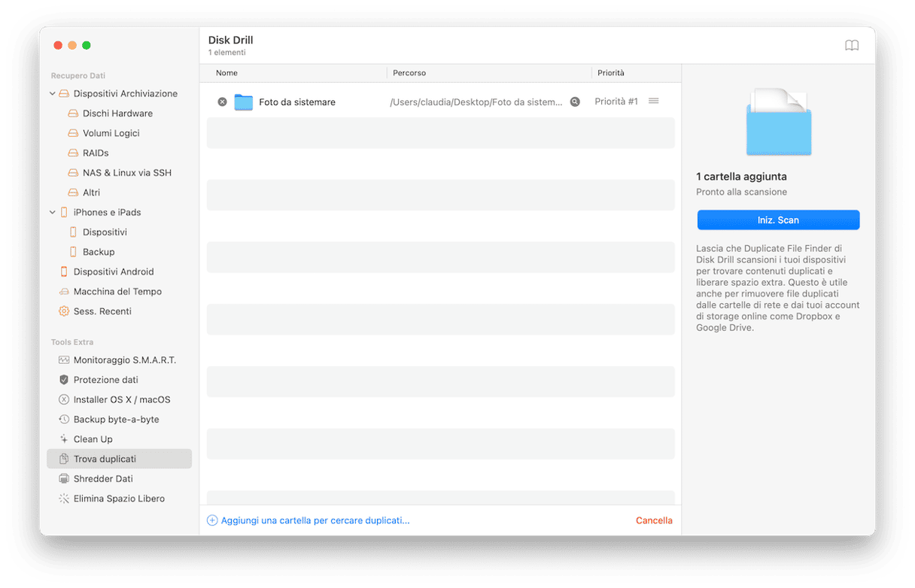Click the 'Pronto alla scansione' status text
This screenshot has width=915, height=588.
pyautogui.click(x=741, y=192)
